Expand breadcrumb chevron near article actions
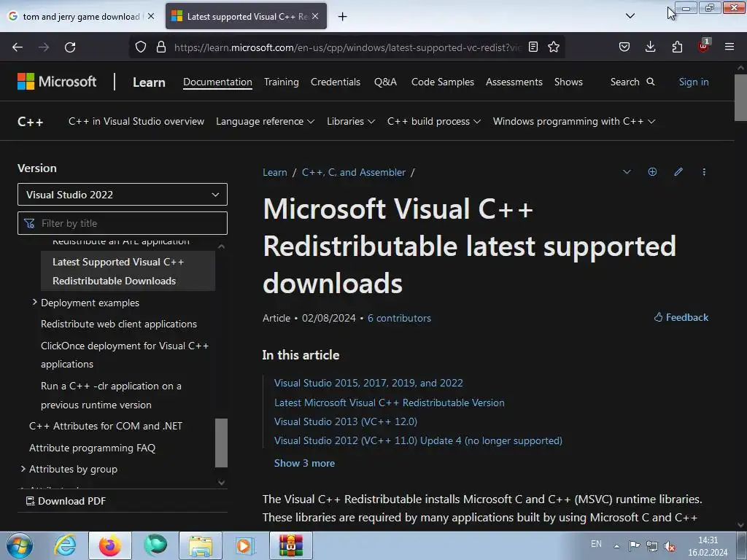 pos(627,172)
